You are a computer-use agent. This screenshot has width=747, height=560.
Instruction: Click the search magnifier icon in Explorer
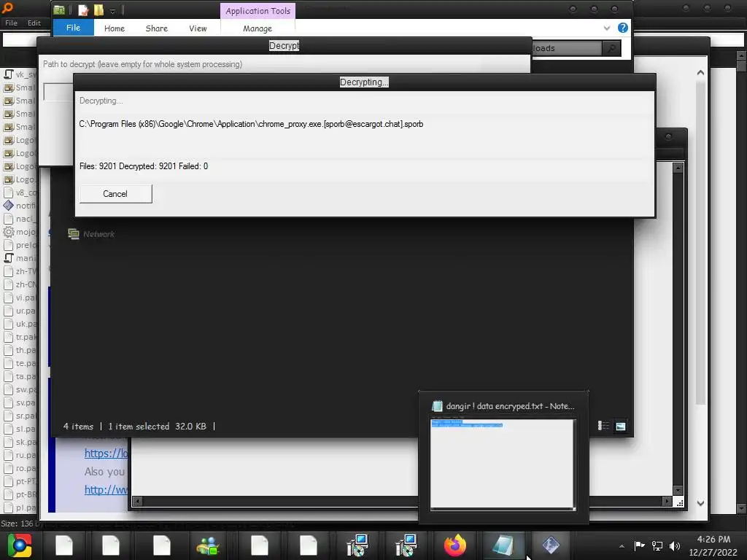[x=612, y=48]
